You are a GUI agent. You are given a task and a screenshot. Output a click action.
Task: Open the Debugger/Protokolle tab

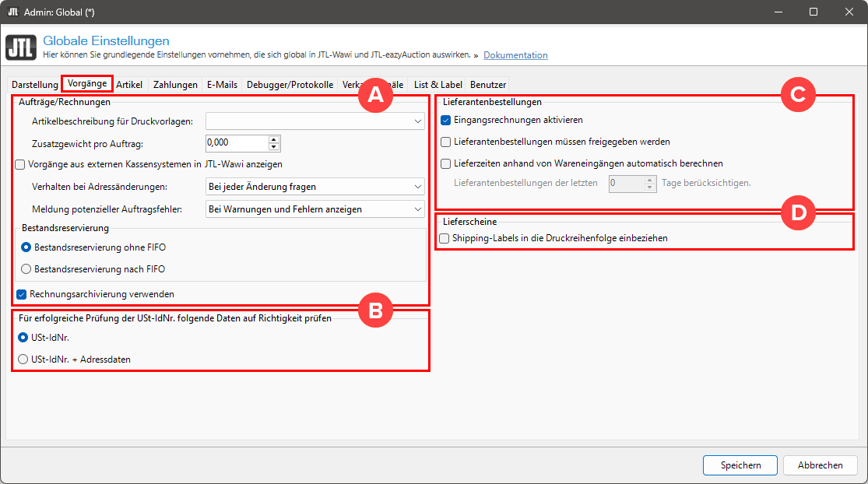coord(290,84)
